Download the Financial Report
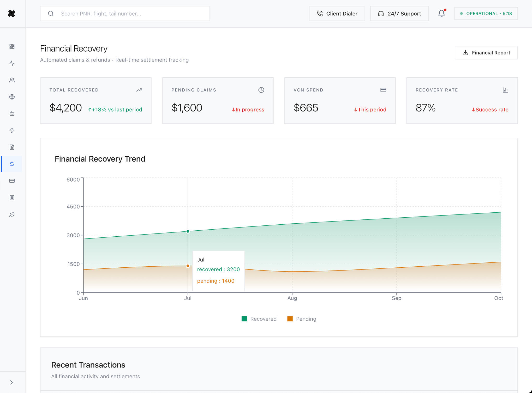The width and height of the screenshot is (532, 393). coord(486,53)
